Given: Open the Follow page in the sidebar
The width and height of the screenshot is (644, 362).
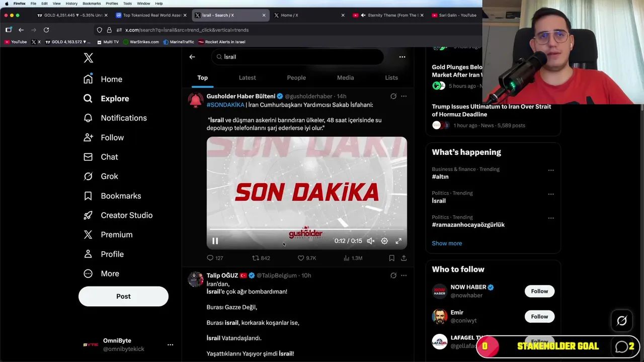Looking at the screenshot, I should (x=104, y=137).
